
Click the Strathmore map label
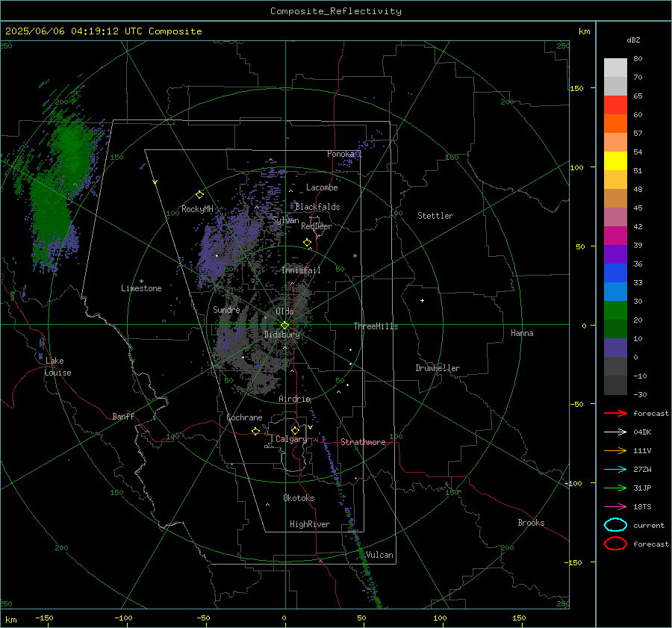[x=363, y=442]
